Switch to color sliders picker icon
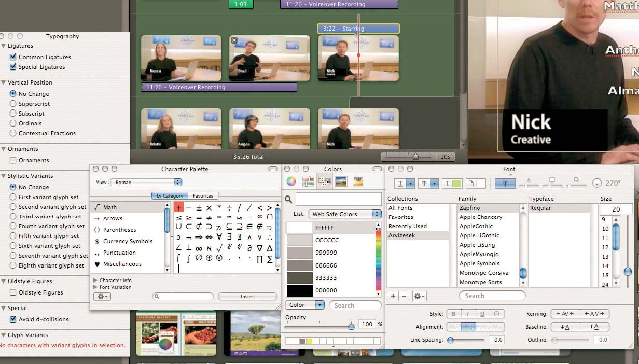The height and width of the screenshot is (364, 639). [x=308, y=181]
